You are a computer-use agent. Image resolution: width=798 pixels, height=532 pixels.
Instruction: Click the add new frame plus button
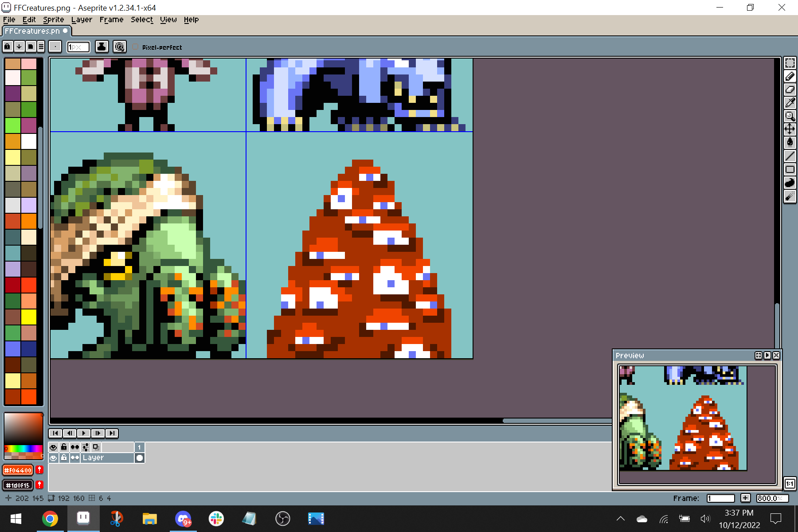click(x=745, y=498)
